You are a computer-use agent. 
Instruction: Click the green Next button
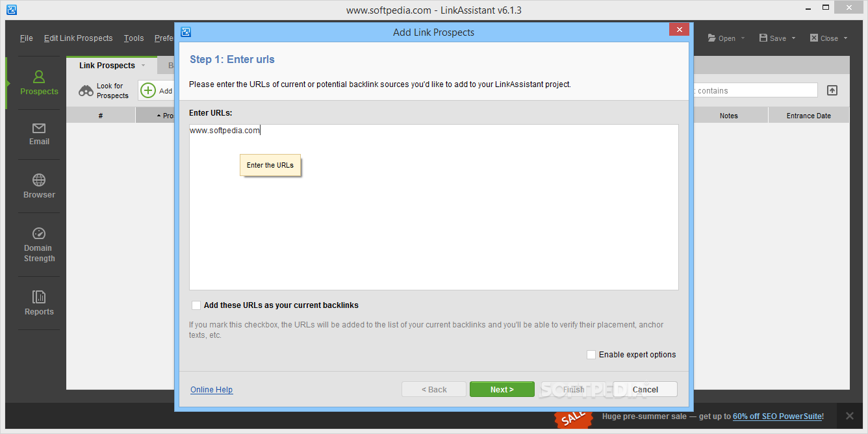pyautogui.click(x=502, y=390)
